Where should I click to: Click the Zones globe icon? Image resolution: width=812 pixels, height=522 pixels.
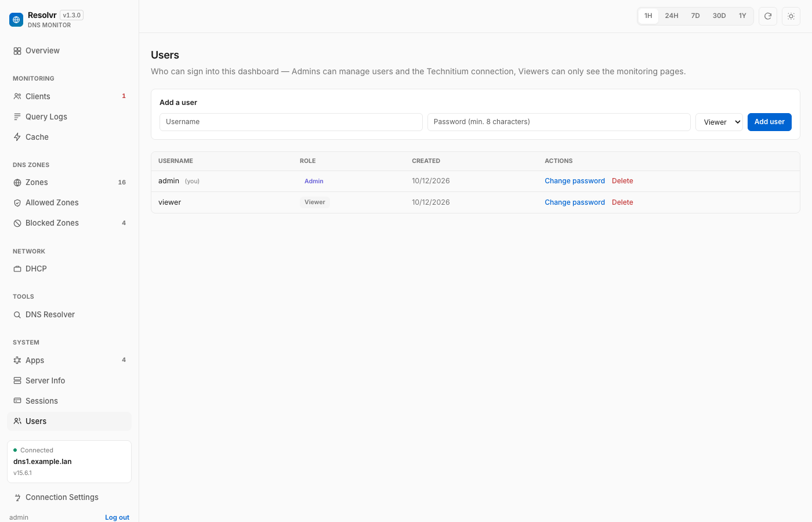pyautogui.click(x=17, y=183)
